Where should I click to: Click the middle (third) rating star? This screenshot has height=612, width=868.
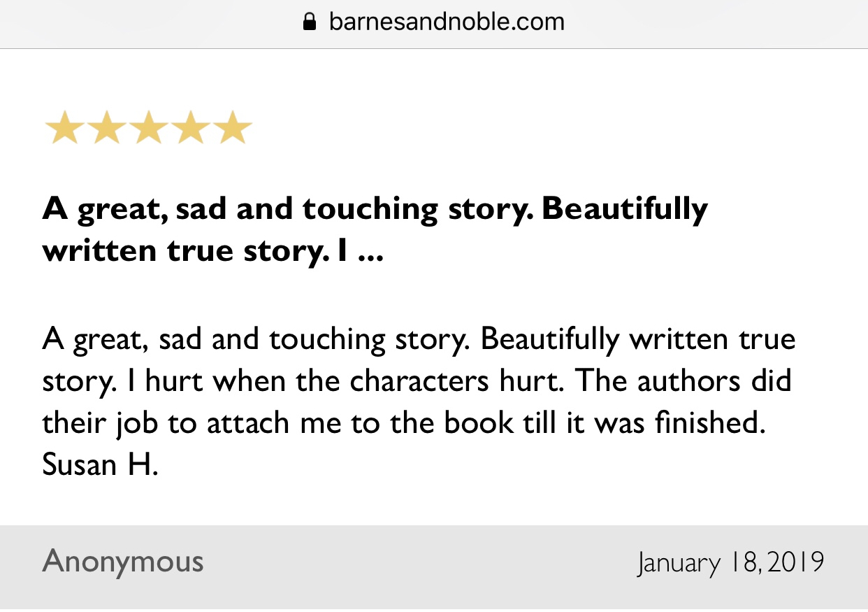pyautogui.click(x=147, y=128)
